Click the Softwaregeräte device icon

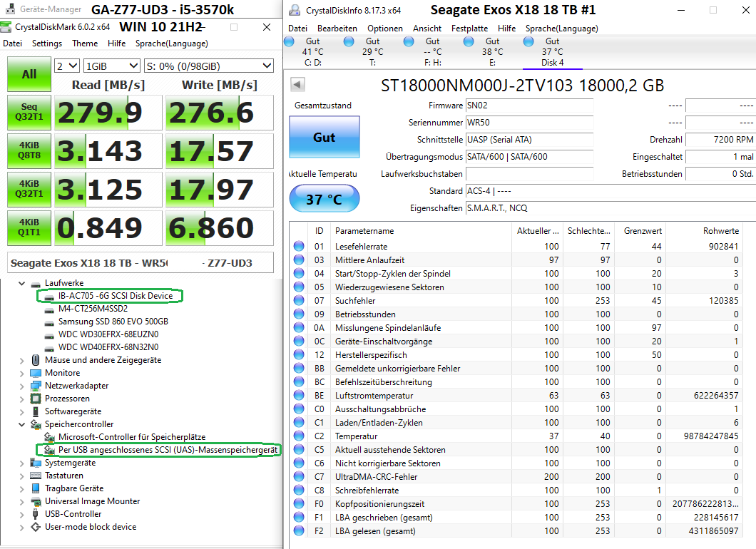coord(36,411)
